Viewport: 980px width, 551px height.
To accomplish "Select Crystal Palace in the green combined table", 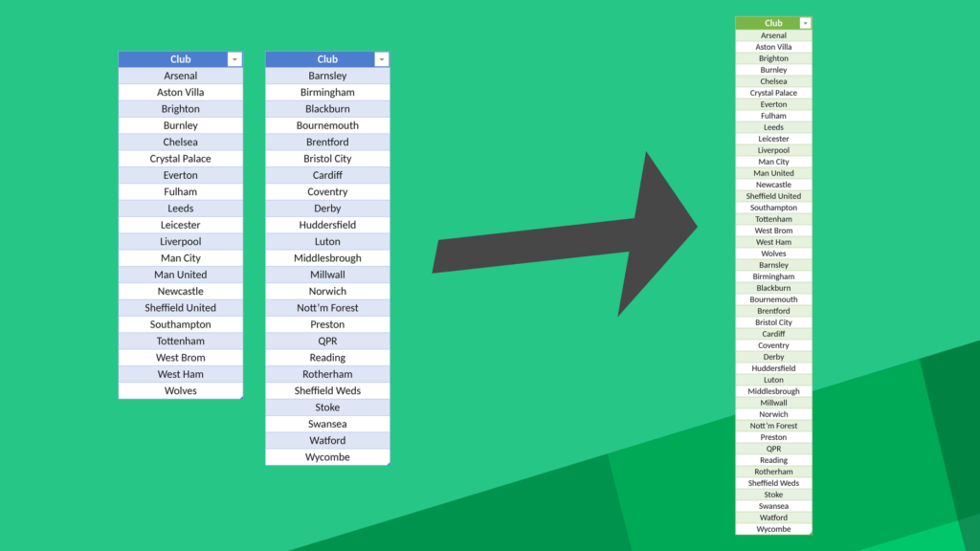I will pyautogui.click(x=773, y=93).
